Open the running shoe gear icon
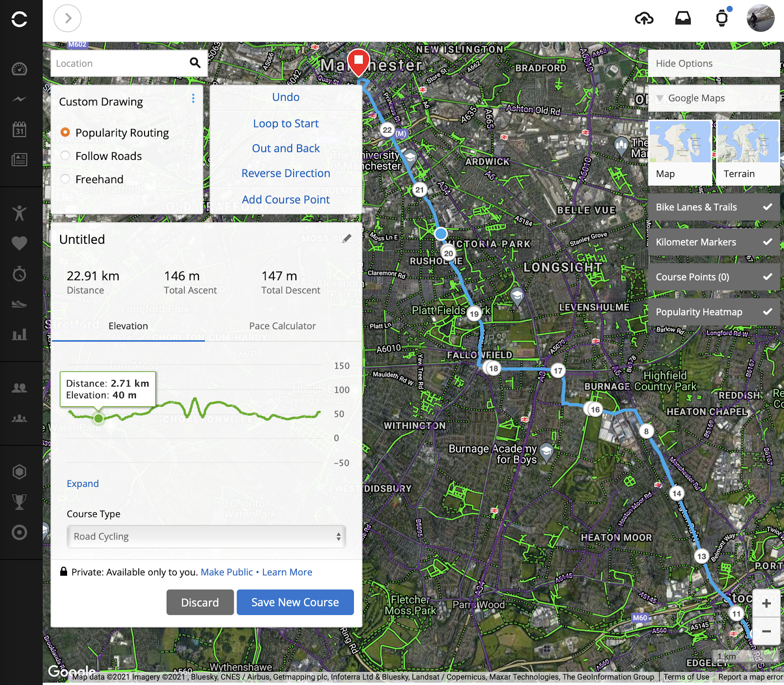This screenshot has height=685, width=784. (19, 304)
